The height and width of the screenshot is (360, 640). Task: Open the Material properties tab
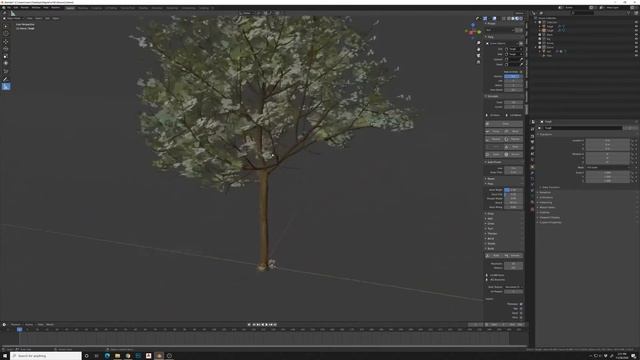pos(533,202)
